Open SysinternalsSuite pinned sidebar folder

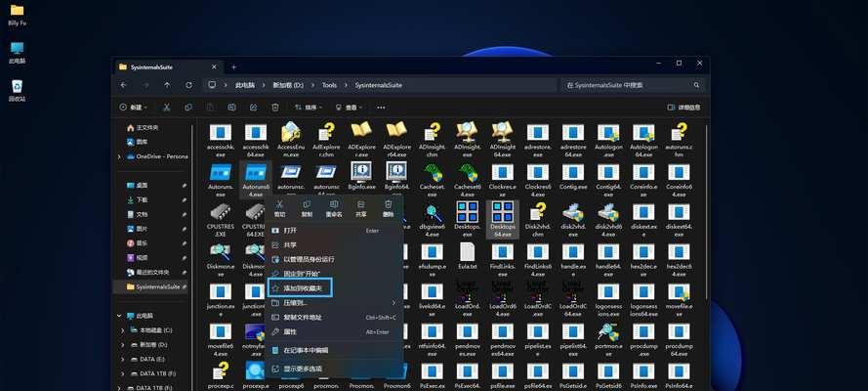click(152, 286)
